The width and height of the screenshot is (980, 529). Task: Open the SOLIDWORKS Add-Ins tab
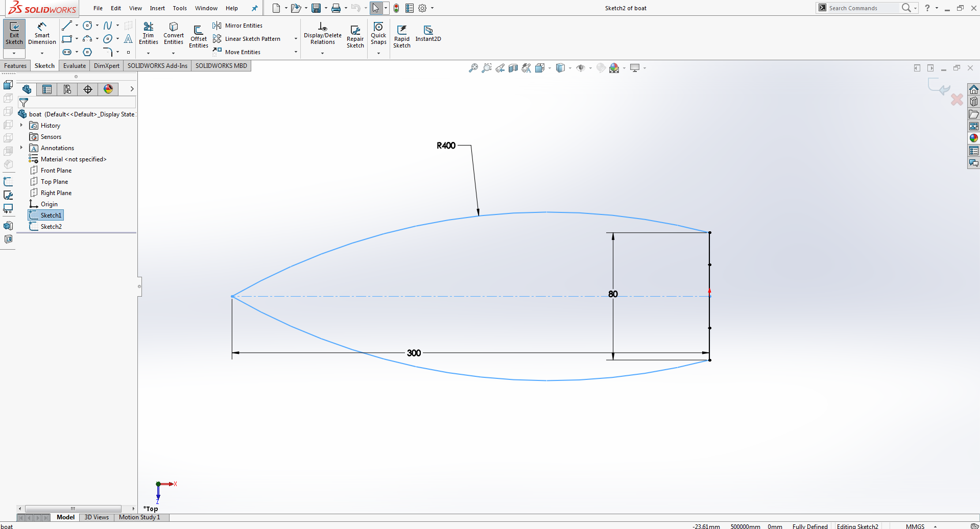[x=157, y=66]
